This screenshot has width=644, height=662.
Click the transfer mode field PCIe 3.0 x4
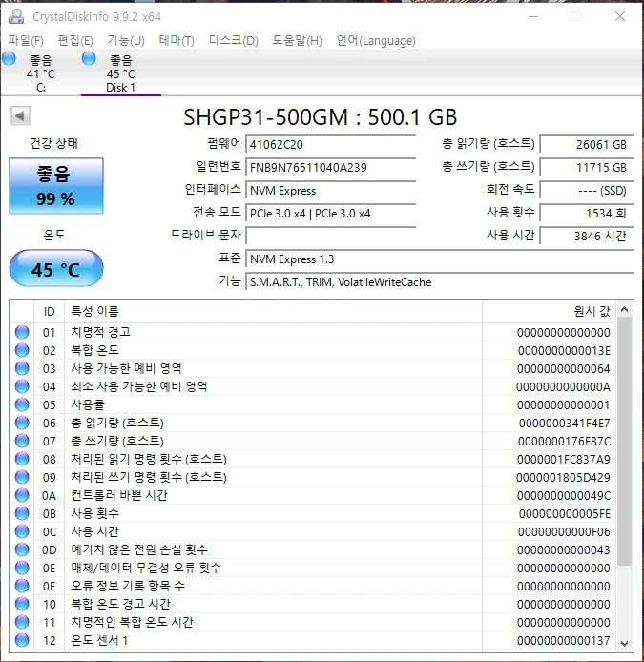pos(331,214)
